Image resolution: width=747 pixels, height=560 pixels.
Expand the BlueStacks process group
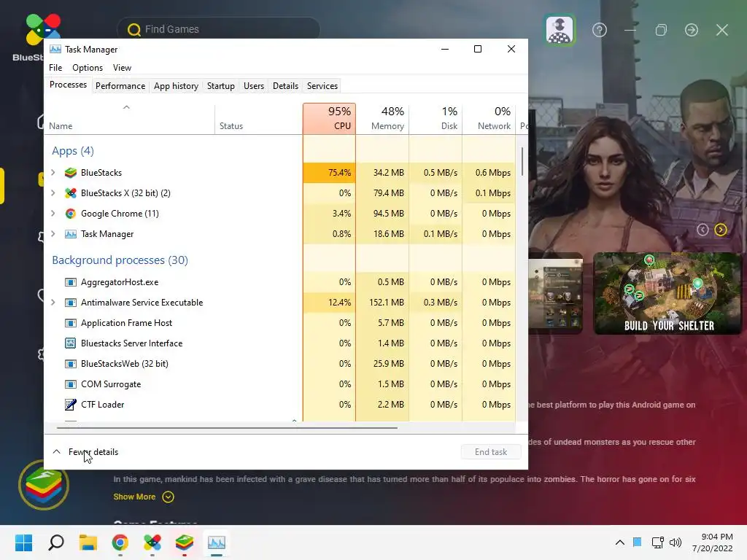[x=53, y=173]
